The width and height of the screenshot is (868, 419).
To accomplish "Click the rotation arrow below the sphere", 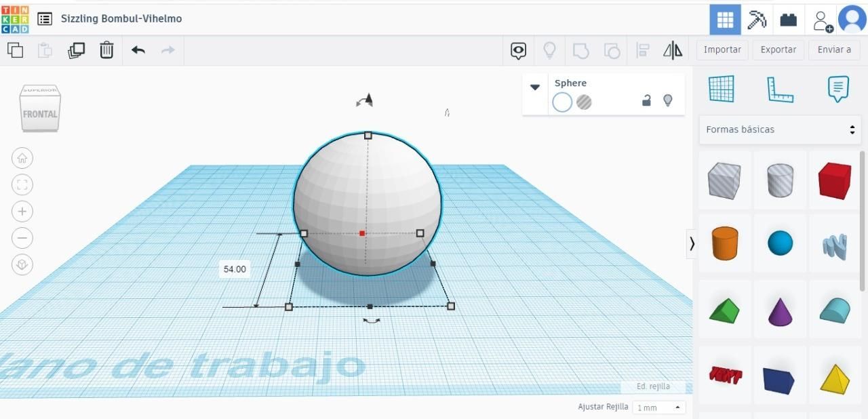I will click(371, 321).
